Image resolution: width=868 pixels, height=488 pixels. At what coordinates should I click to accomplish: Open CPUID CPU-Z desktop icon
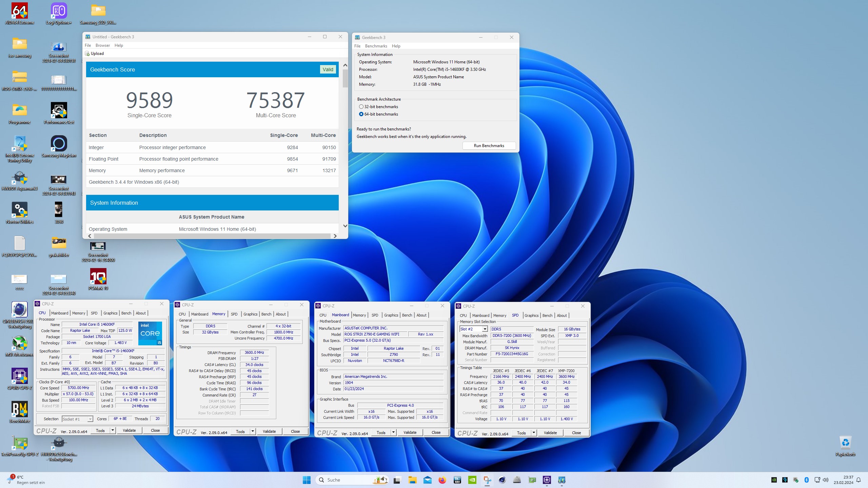click(20, 379)
